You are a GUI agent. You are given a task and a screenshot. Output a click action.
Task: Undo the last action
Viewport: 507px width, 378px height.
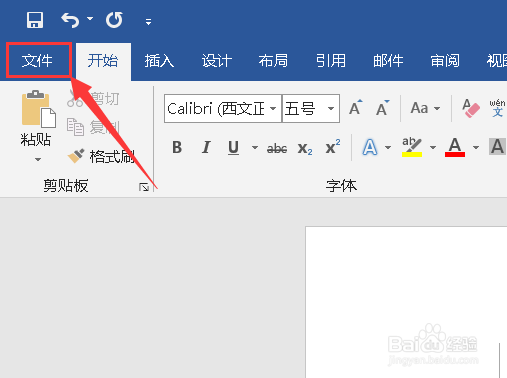click(x=70, y=20)
